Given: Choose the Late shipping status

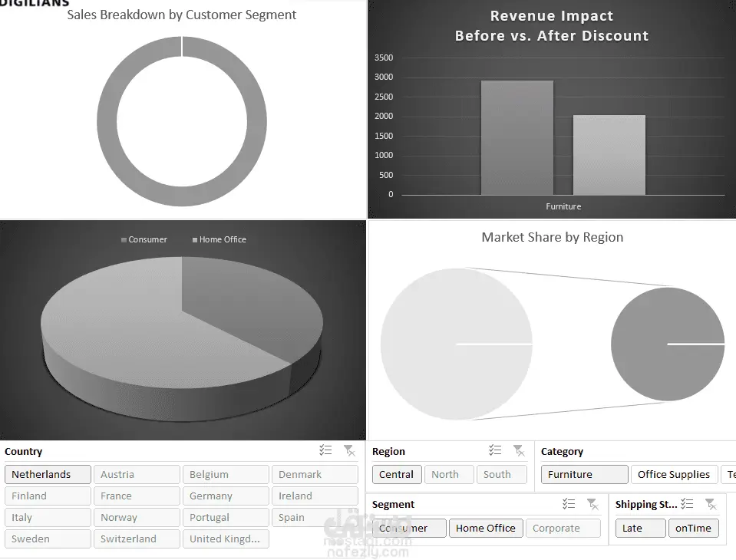Looking at the screenshot, I should [x=640, y=528].
